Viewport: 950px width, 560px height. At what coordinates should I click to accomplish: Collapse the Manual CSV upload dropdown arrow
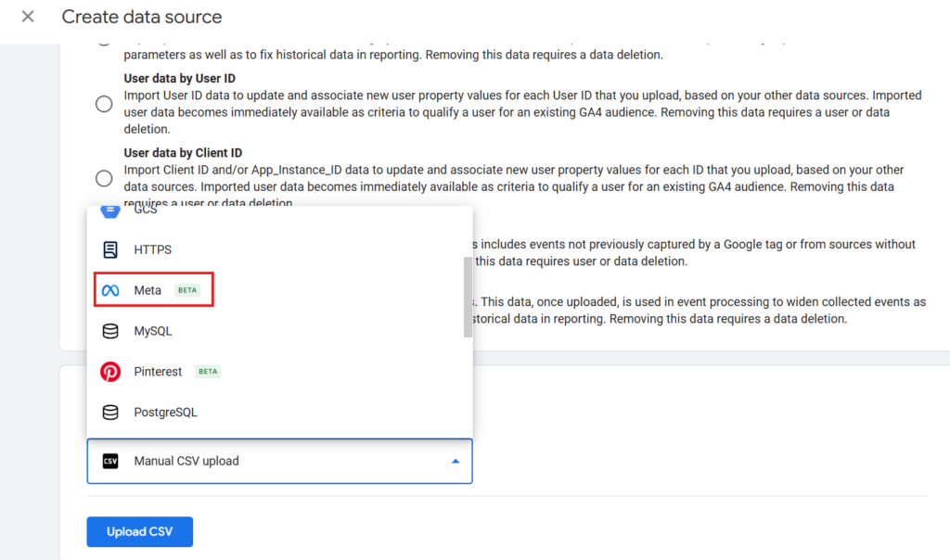[x=455, y=461]
